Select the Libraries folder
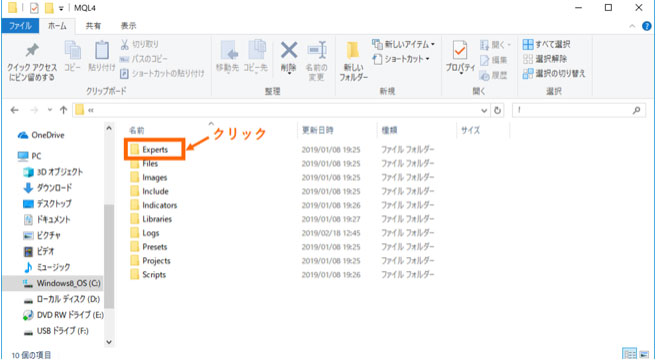Image resolution: width=656 pixels, height=363 pixels. click(151, 219)
